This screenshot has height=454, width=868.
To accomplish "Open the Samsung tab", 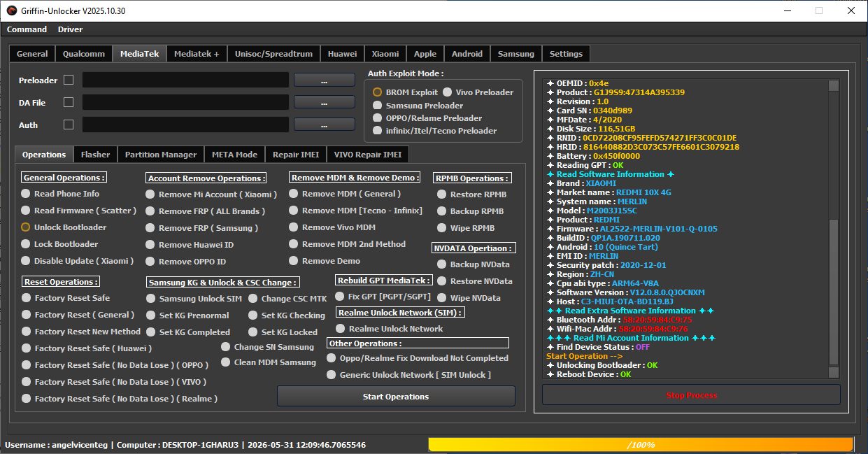I will click(x=516, y=54).
